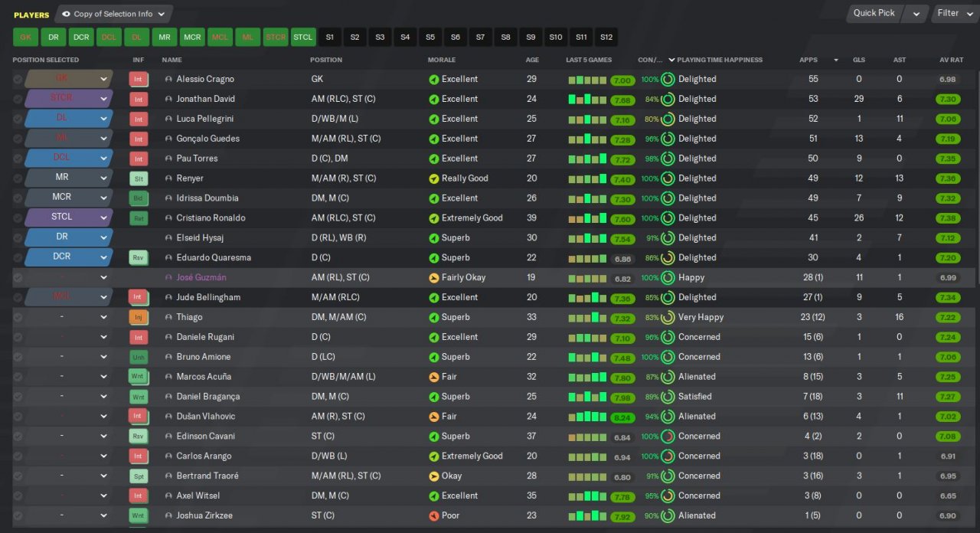Open STCR position selector for Jonathan David
Screen dimensions: 980x533
click(69, 99)
